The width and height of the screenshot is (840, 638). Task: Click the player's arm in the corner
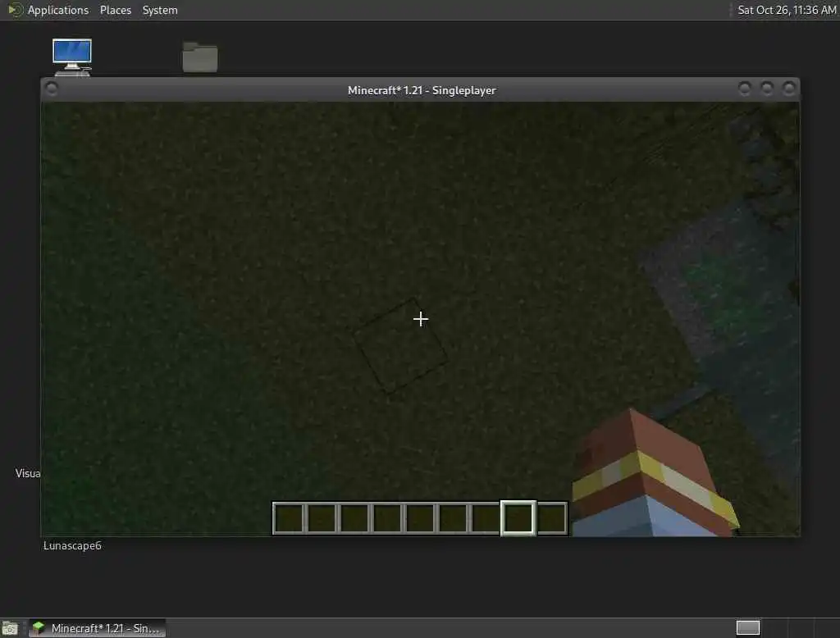[655, 473]
